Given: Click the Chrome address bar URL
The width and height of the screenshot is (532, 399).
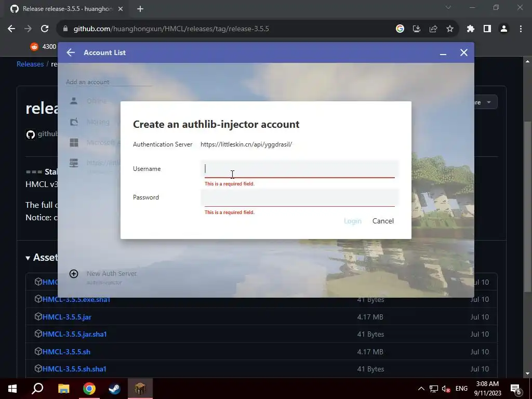Looking at the screenshot, I should click(x=171, y=29).
